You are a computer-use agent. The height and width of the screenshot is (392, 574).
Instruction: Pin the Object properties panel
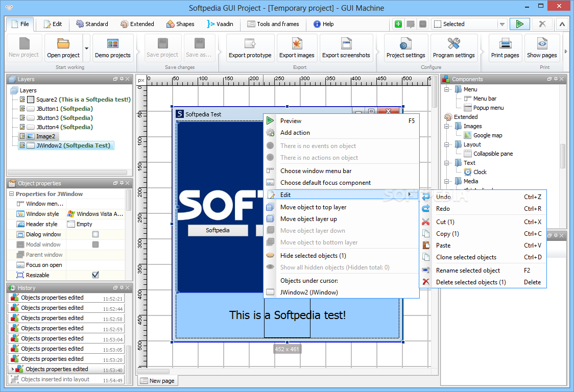(122, 183)
